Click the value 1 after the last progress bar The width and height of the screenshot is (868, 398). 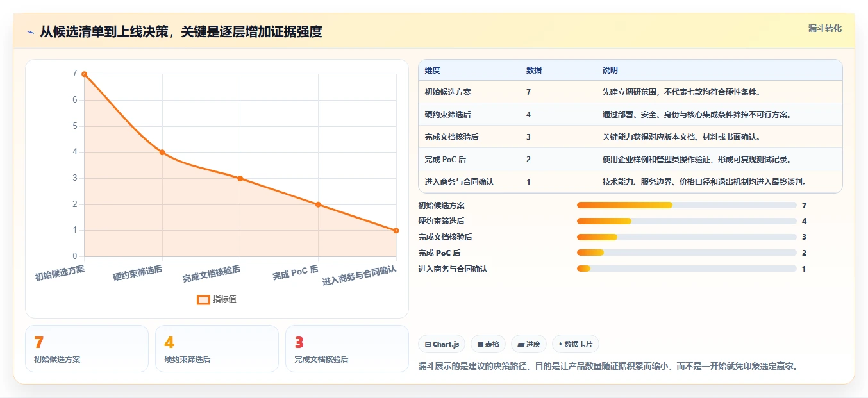click(804, 269)
